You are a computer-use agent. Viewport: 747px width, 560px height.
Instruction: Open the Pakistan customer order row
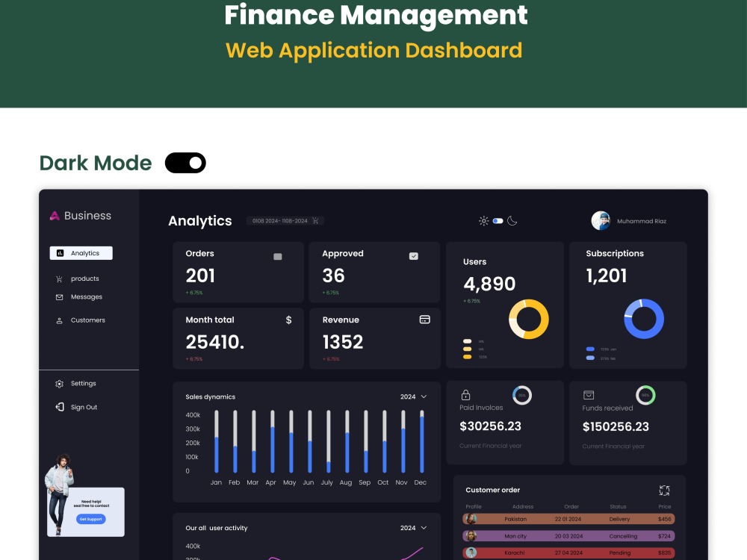pos(568,519)
